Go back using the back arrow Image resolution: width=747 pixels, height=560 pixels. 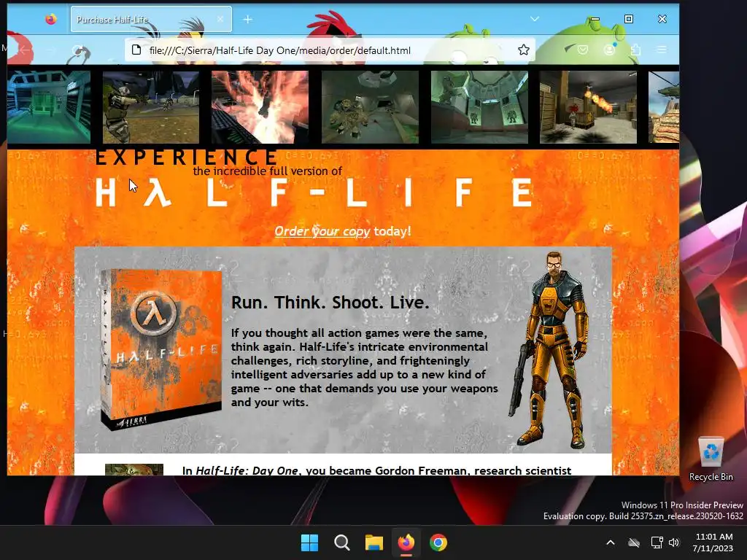(25, 50)
